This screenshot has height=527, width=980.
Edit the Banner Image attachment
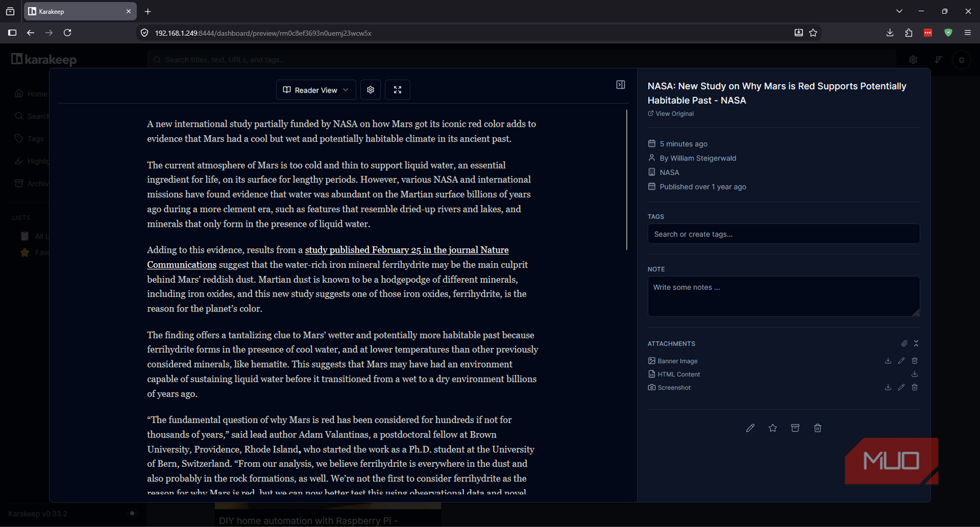point(902,361)
